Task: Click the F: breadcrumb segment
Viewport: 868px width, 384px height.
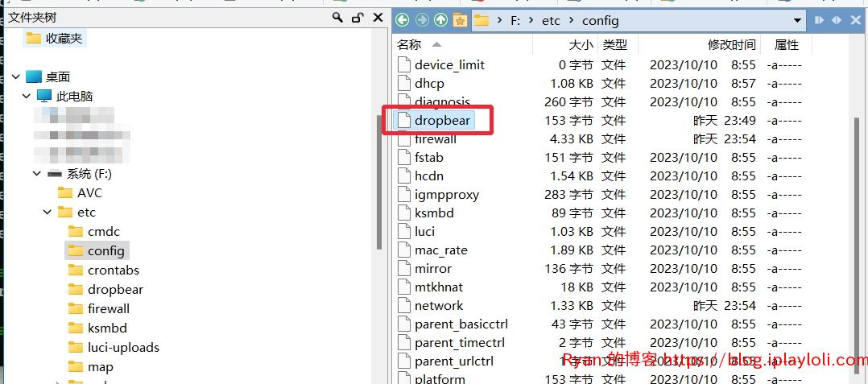Action: point(515,21)
